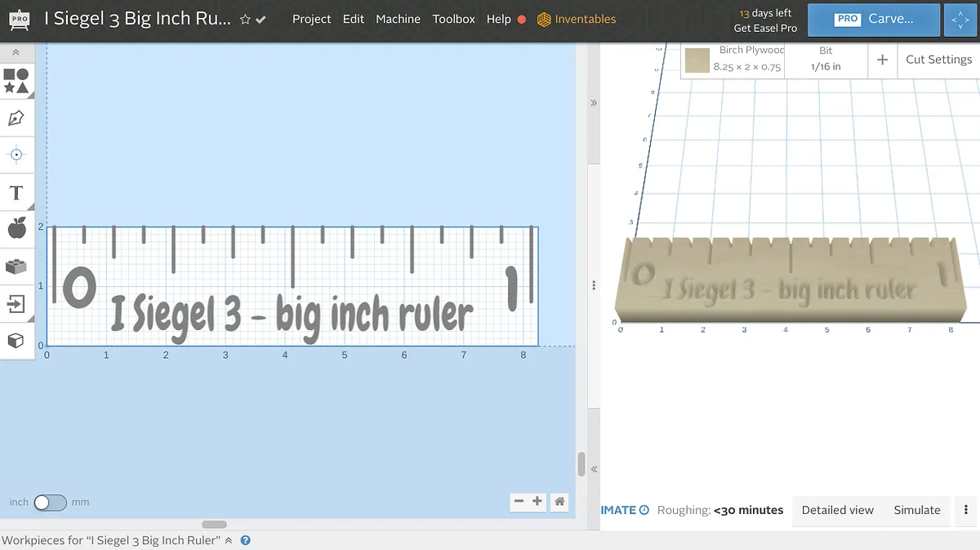Select the Text tool

(16, 193)
